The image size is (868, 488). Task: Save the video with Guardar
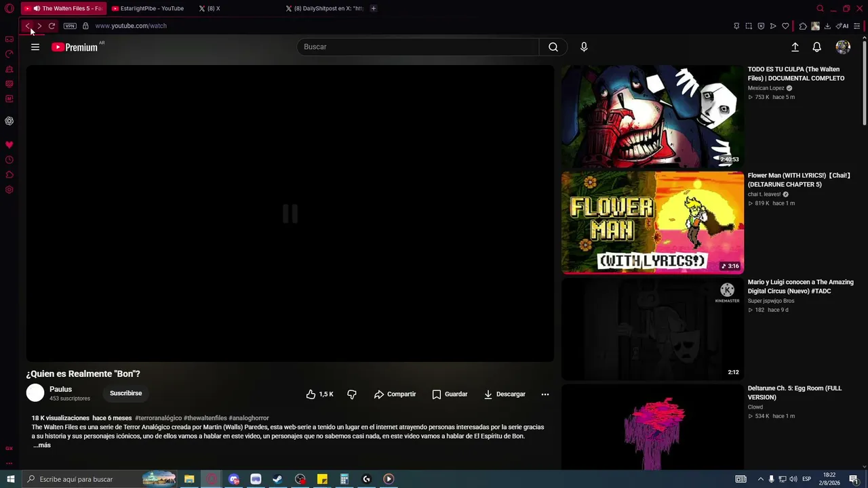(450, 394)
